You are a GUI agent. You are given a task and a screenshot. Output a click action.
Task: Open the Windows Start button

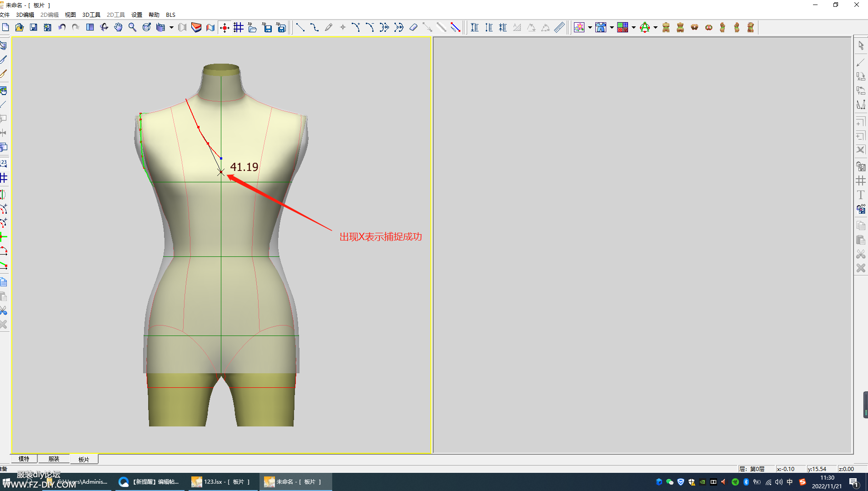click(6, 482)
